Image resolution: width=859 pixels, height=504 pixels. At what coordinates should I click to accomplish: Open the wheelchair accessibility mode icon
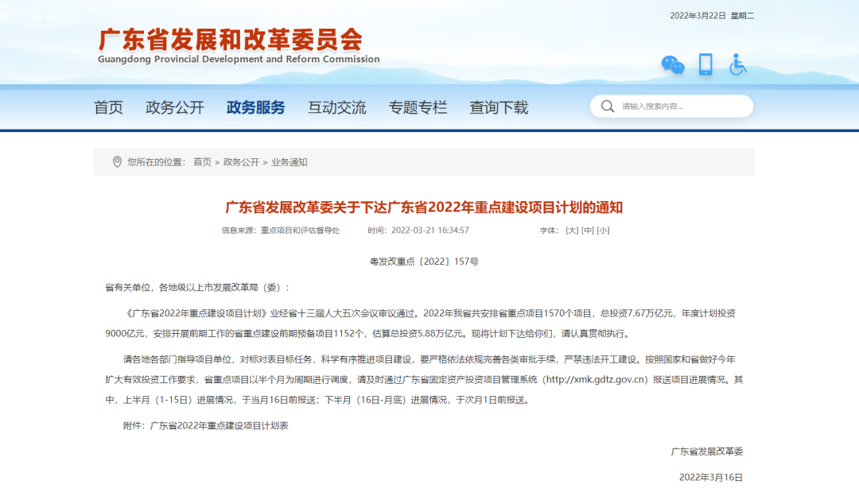738,64
